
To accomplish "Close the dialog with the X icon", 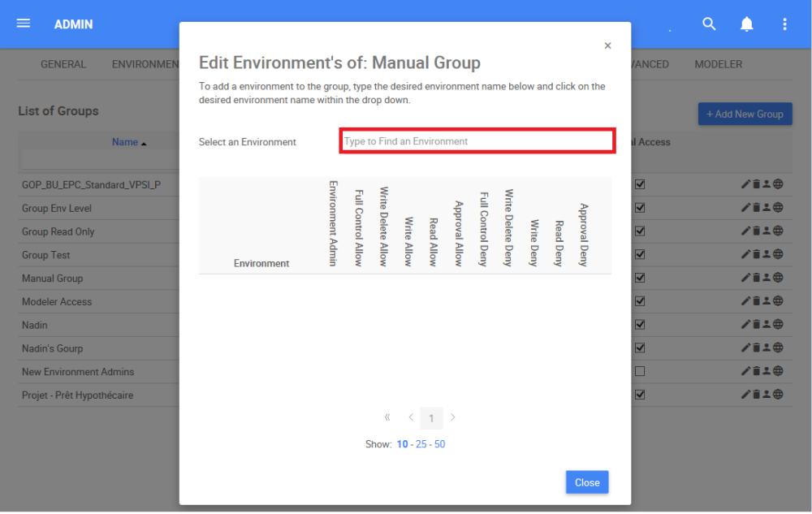I will click(x=607, y=46).
